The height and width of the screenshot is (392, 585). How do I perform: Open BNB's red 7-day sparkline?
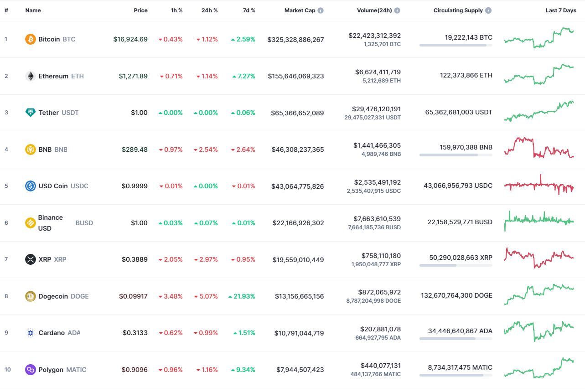point(539,148)
